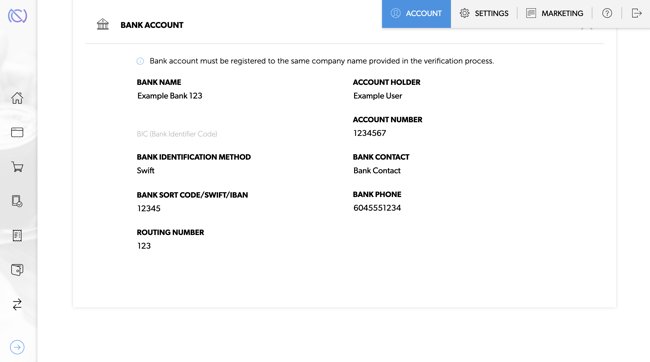
Task: Click the Bank Name field value
Action: click(170, 96)
